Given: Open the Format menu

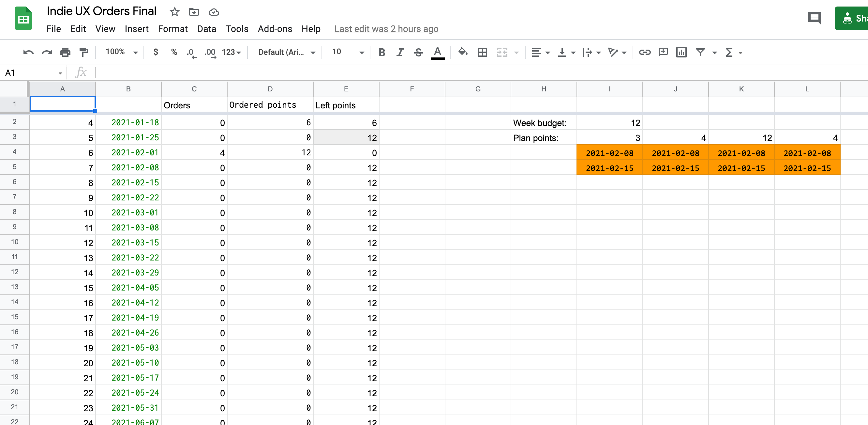Looking at the screenshot, I should click(x=172, y=29).
